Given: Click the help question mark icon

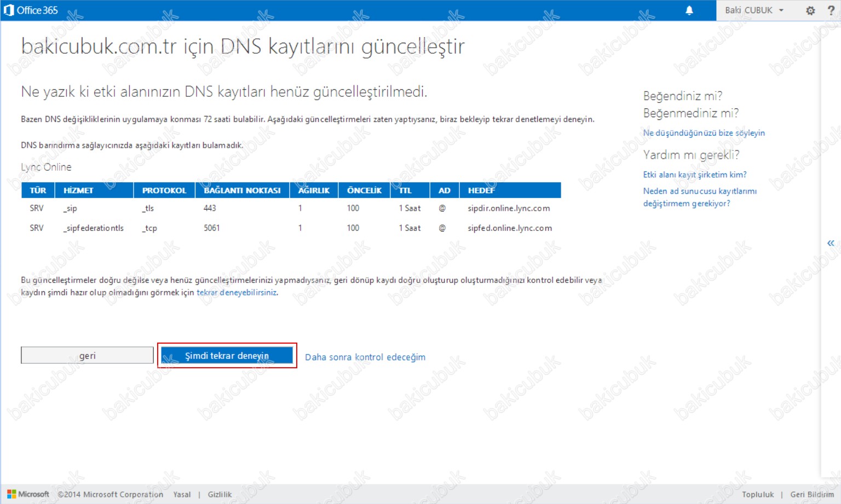Looking at the screenshot, I should [831, 10].
